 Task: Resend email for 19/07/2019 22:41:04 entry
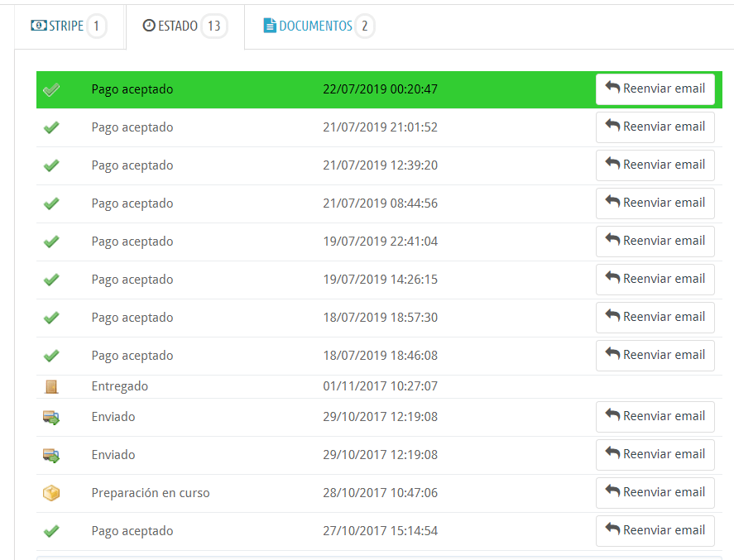(x=655, y=241)
